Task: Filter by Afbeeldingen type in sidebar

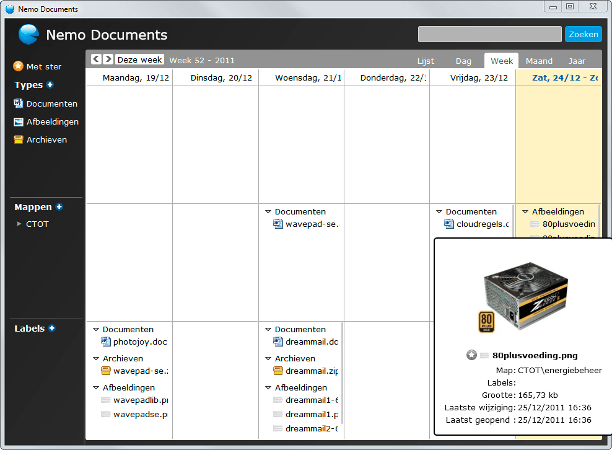Action: click(x=52, y=122)
